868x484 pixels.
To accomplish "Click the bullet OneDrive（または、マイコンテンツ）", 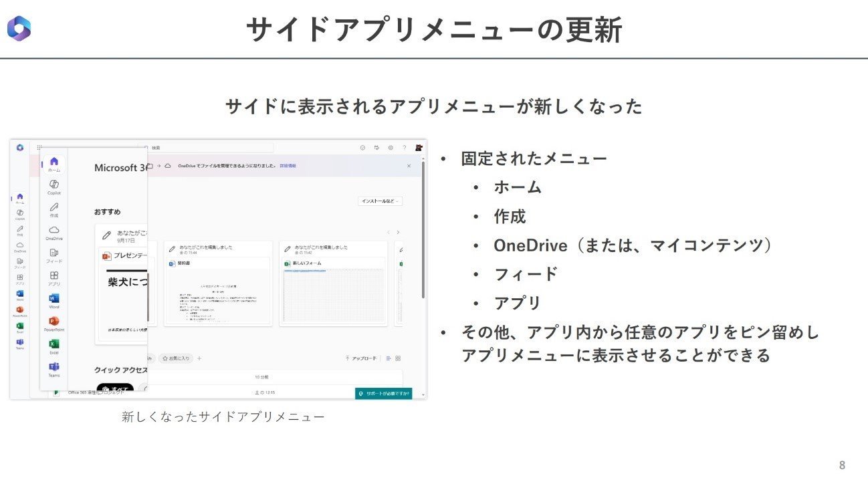I will pyautogui.click(x=633, y=245).
